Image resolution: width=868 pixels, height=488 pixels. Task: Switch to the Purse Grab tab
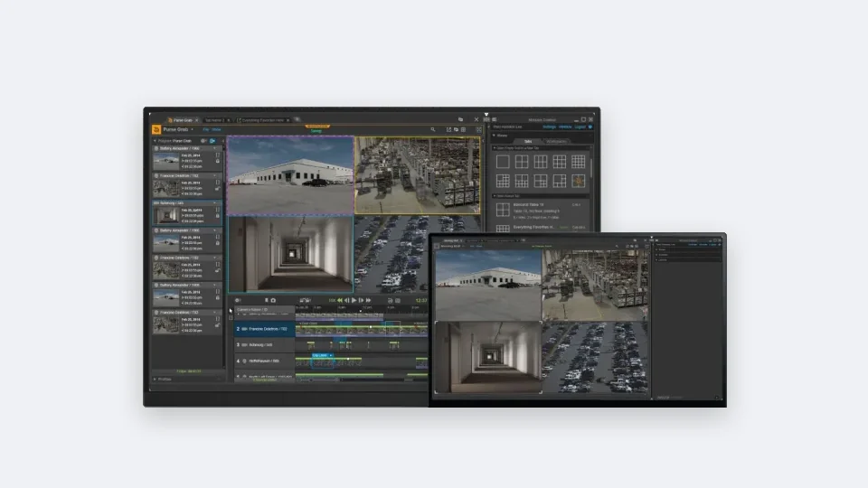pyautogui.click(x=183, y=120)
